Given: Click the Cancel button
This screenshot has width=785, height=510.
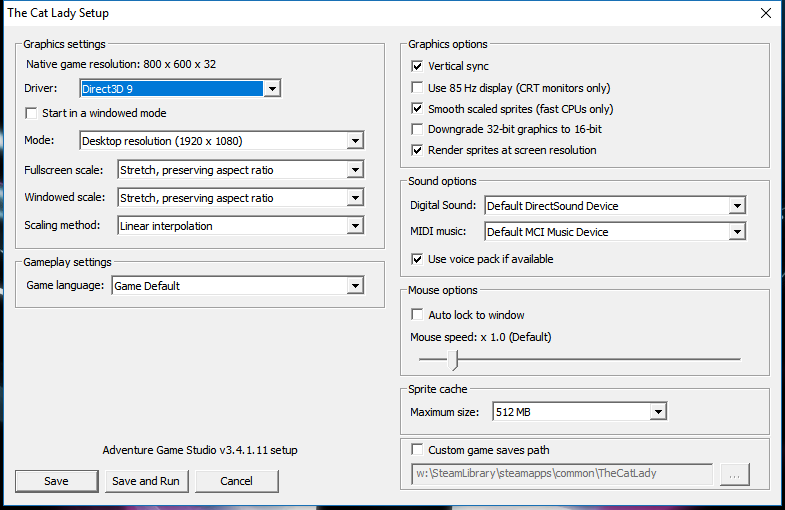Looking at the screenshot, I should click(236, 481).
